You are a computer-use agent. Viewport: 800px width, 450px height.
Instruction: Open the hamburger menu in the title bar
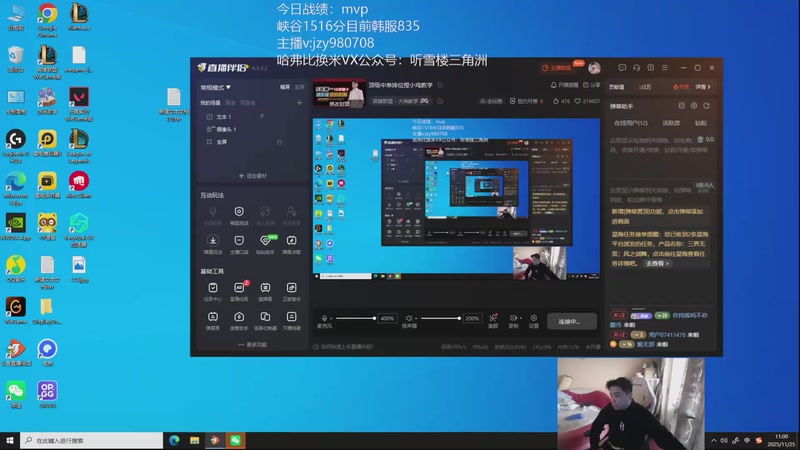(x=665, y=67)
